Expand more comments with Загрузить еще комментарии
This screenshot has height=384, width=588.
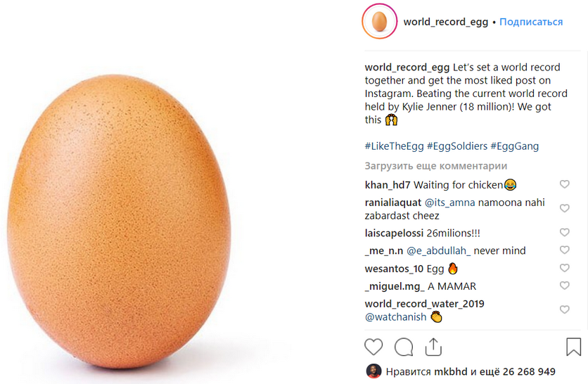(435, 166)
